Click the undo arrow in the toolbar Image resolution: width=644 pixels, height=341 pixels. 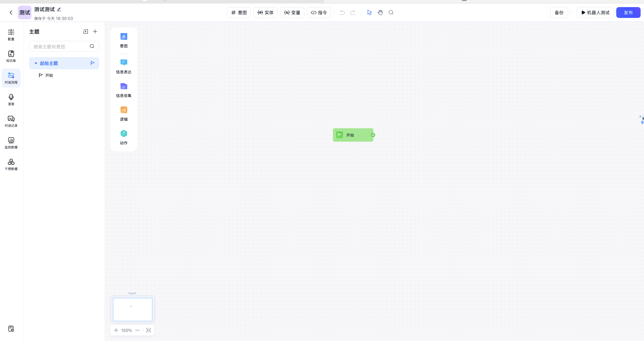[x=342, y=13]
